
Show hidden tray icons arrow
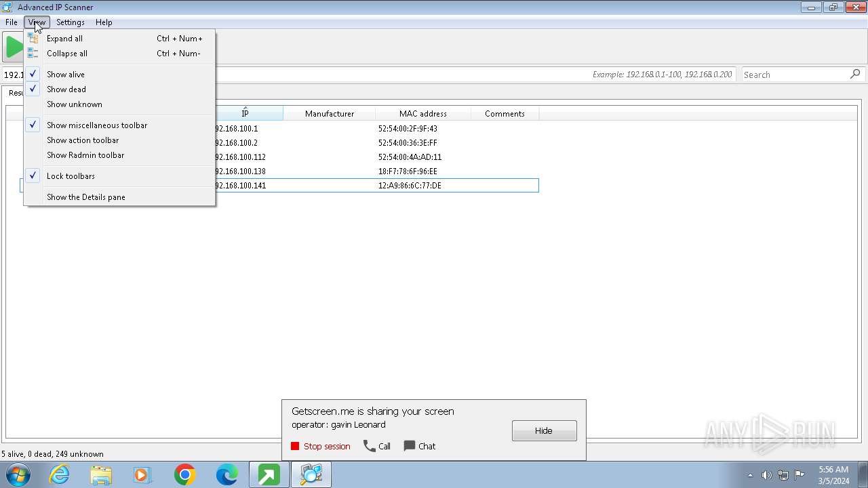pyautogui.click(x=750, y=475)
